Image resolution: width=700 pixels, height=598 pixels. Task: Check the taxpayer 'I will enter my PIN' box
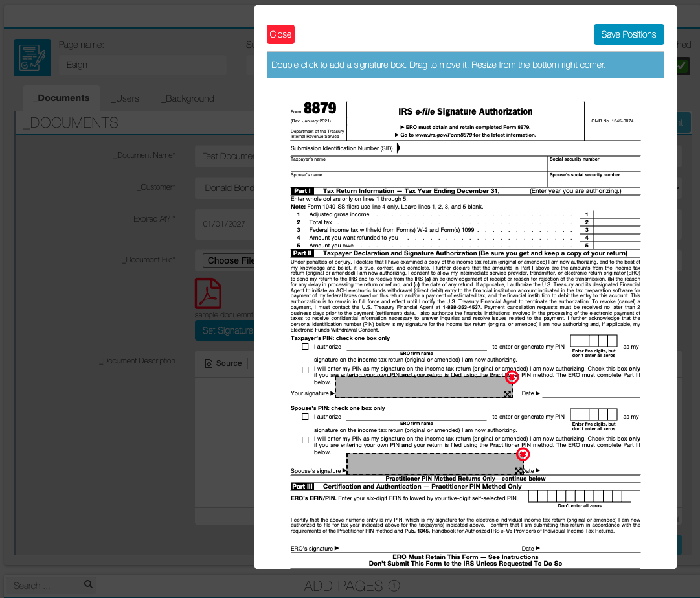(306, 370)
